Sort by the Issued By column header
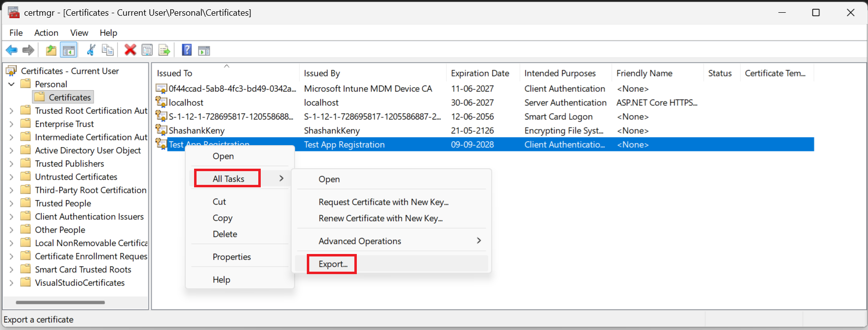 372,73
